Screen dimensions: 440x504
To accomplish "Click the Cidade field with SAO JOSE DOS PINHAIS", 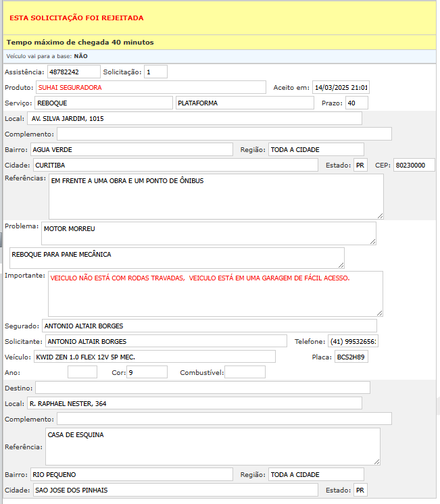I will click(175, 490).
